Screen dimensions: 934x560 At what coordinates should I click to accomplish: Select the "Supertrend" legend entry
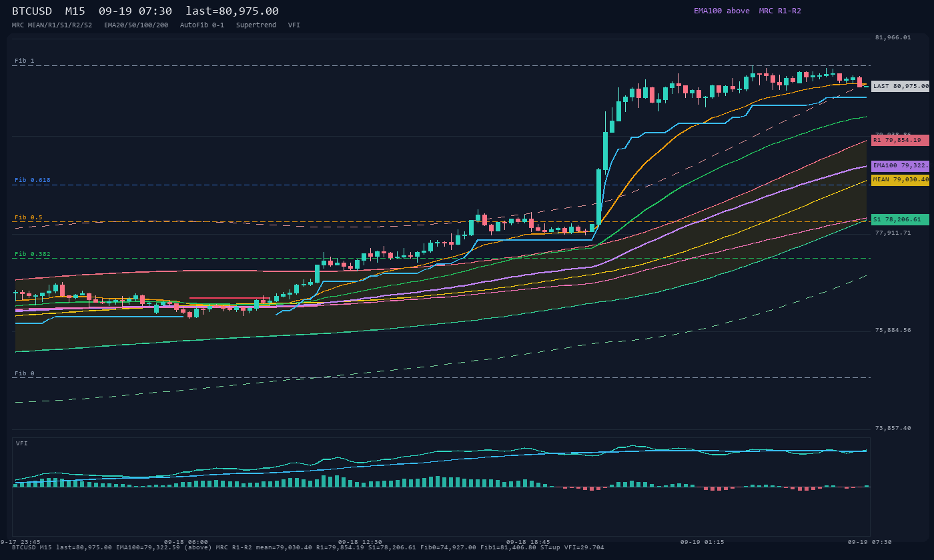coord(256,25)
